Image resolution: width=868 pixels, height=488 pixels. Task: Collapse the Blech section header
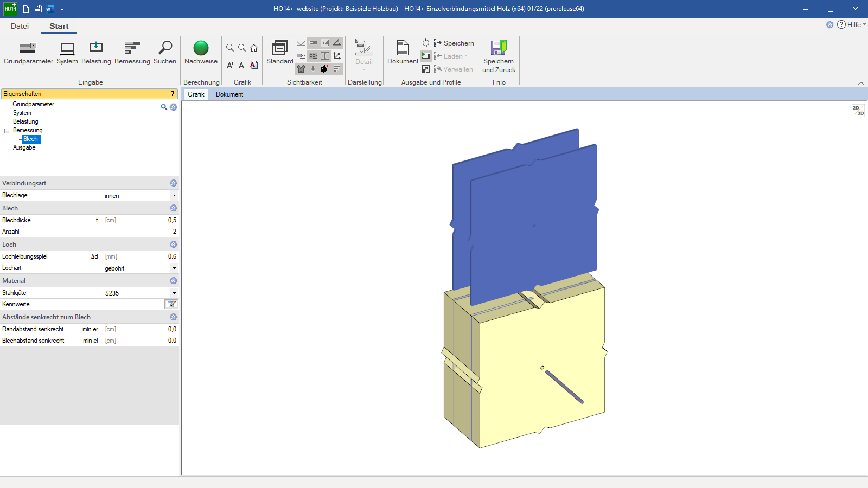[174, 208]
